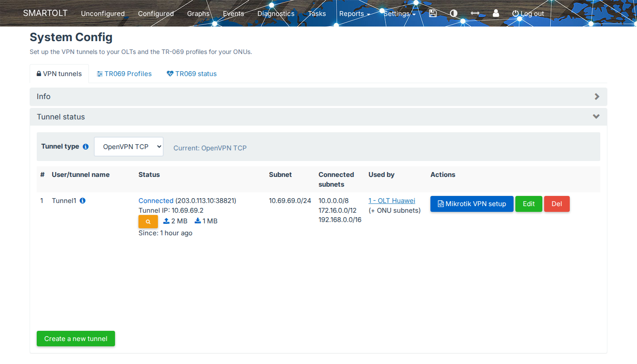
Task: Click the SMARTOLT brand logo
Action: 45,13
